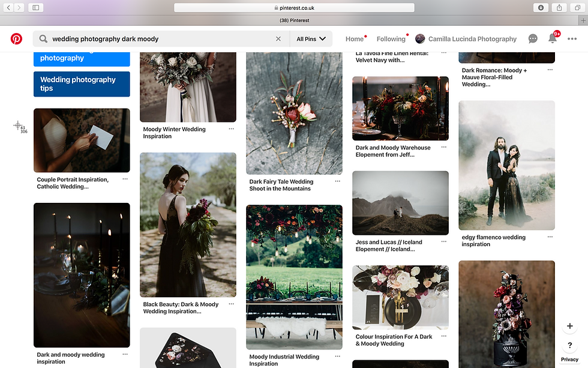Viewport: 588px width, 368px height.
Task: Open the messages speech bubble icon
Action: pos(533,38)
